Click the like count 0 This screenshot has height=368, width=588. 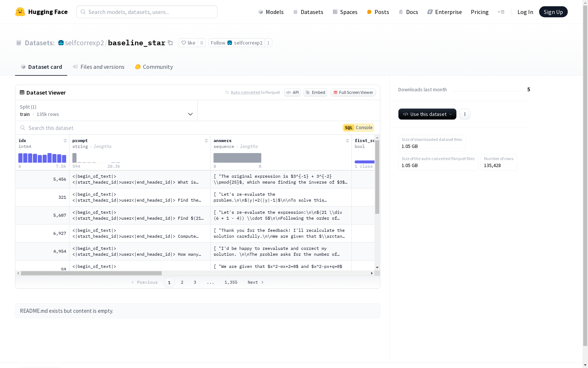[201, 43]
